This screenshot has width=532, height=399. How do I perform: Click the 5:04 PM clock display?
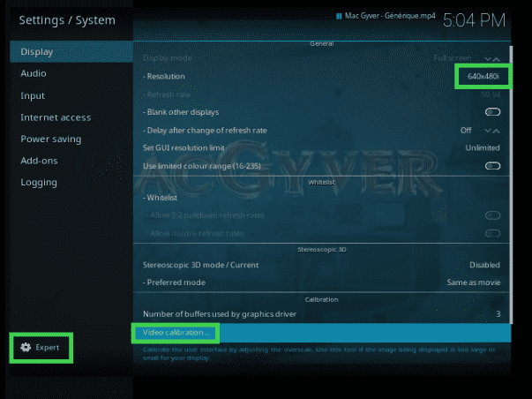coord(473,19)
